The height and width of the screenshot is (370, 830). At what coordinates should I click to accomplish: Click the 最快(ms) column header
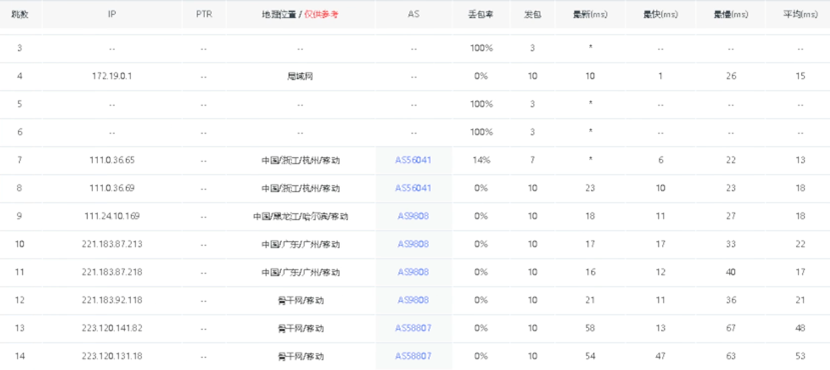coord(660,15)
